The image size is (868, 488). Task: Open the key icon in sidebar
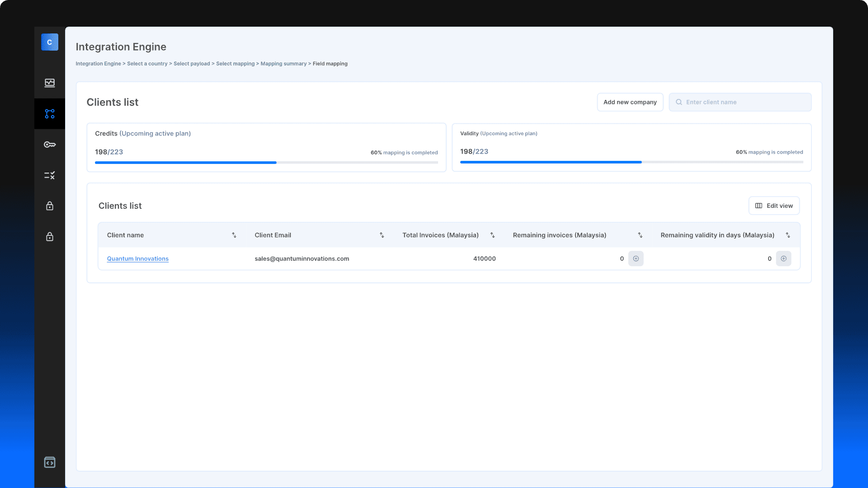[x=50, y=145]
